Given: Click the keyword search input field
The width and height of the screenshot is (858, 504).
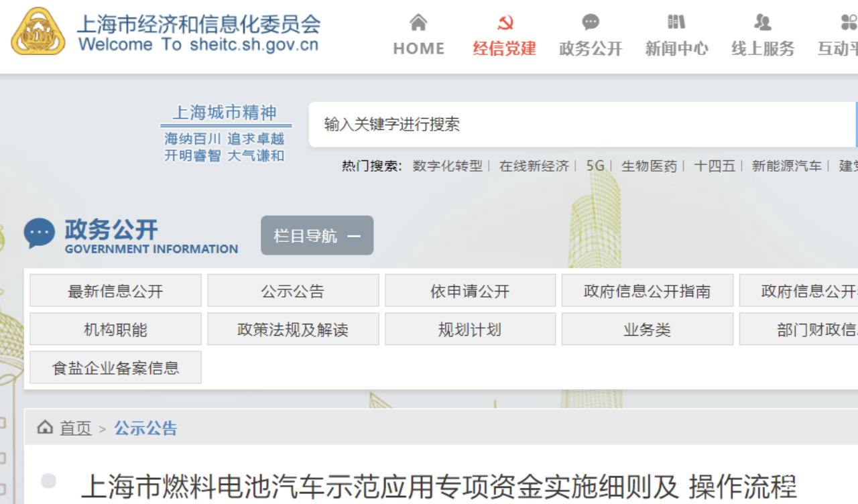Looking at the screenshot, I should click(576, 125).
